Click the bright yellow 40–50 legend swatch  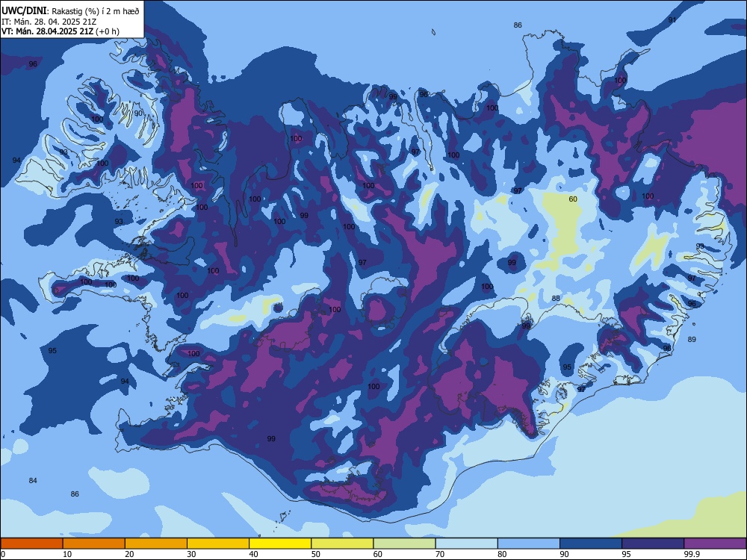coord(280,544)
